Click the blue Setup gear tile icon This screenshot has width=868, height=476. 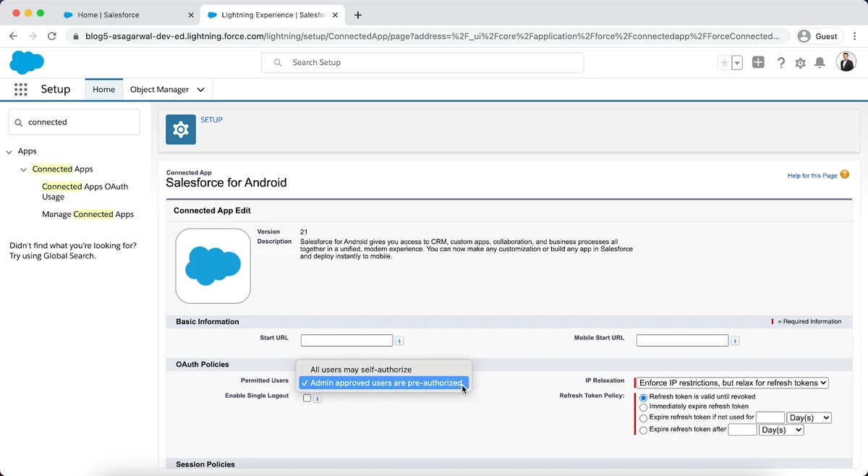[x=181, y=129]
